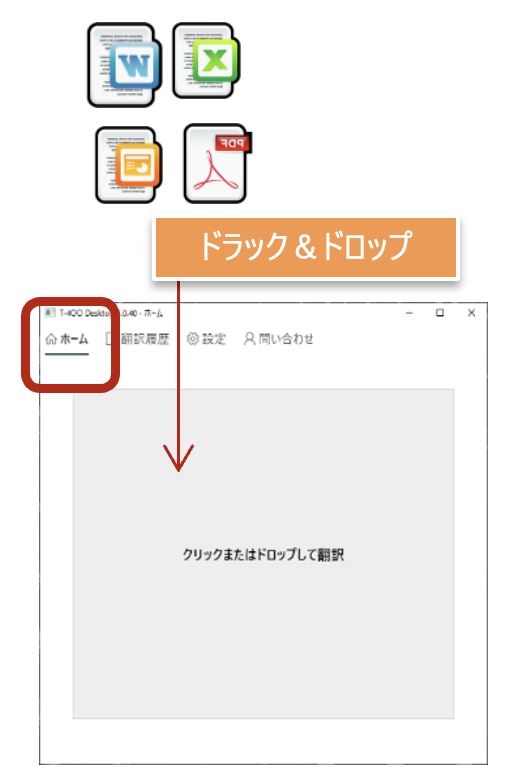Viewport: 506px width, 777px height.
Task: Click the gear icon beside 設定
Action: 192,339
